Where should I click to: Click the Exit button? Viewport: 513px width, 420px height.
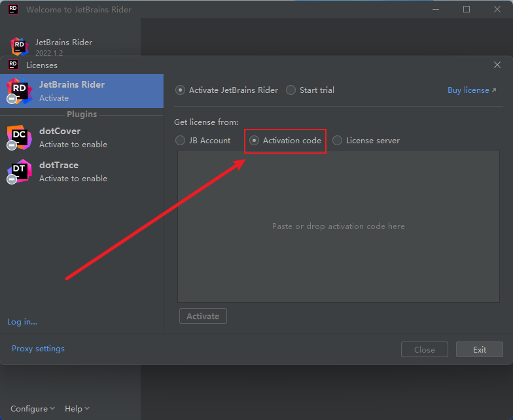(x=479, y=349)
